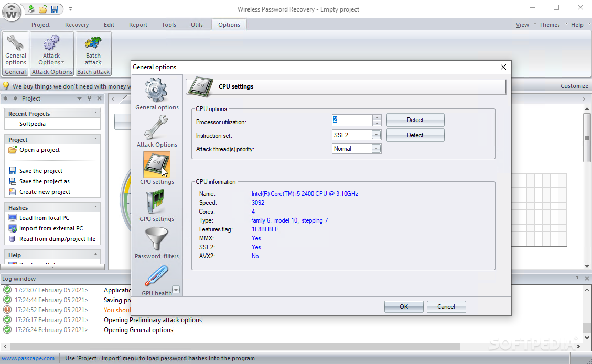Click Save the project as icon
Image resolution: width=592 pixels, height=364 pixels.
pos(13,181)
